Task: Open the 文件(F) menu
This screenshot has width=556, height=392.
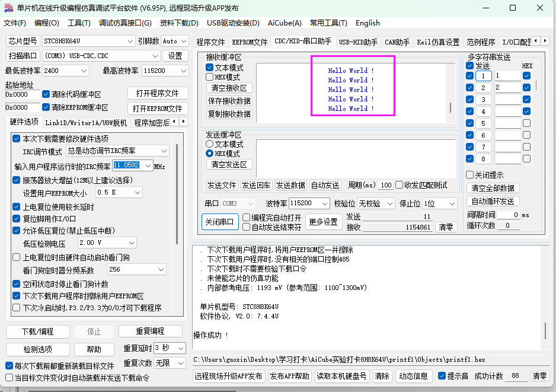Action: point(15,23)
